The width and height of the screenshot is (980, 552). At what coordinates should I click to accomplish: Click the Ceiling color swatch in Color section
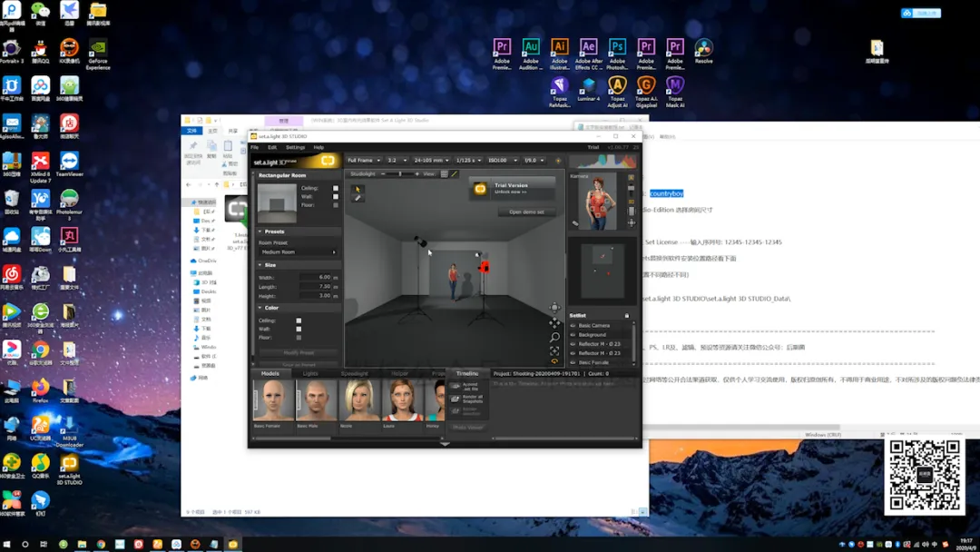299,320
